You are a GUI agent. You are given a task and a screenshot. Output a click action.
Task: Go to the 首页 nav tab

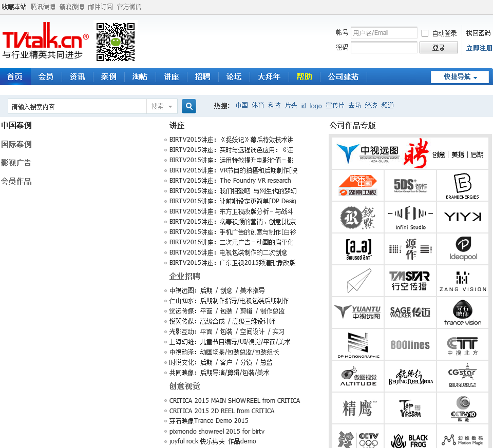15,76
